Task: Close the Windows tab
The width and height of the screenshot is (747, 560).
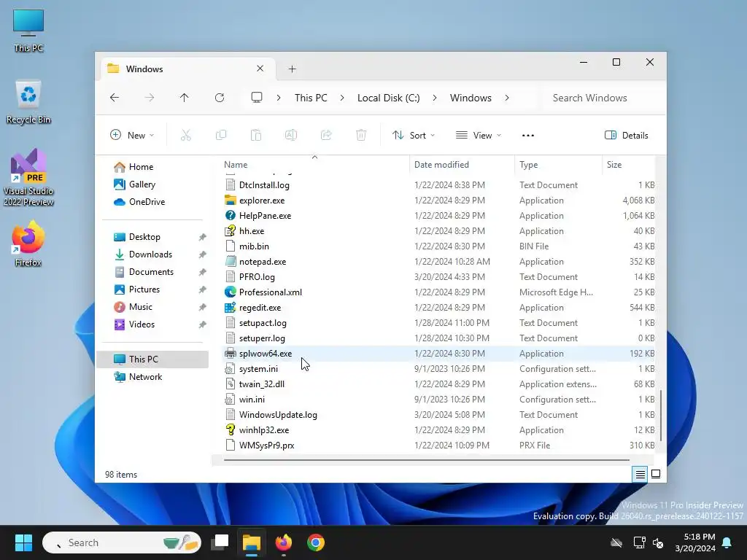Action: tap(260, 69)
